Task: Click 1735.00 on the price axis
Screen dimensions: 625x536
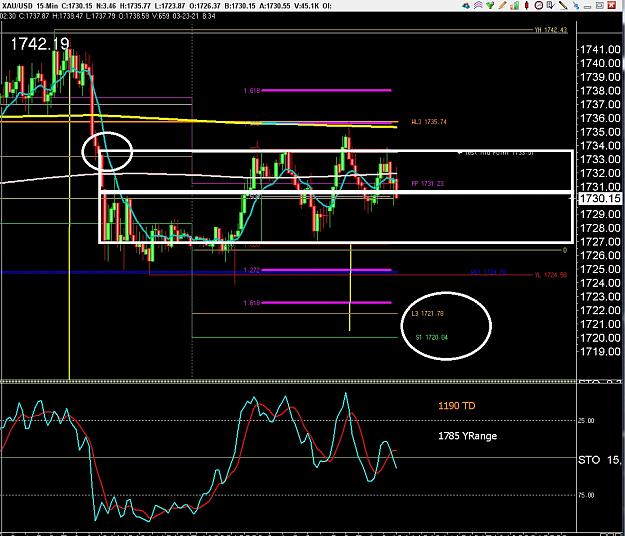Action: click(600, 132)
